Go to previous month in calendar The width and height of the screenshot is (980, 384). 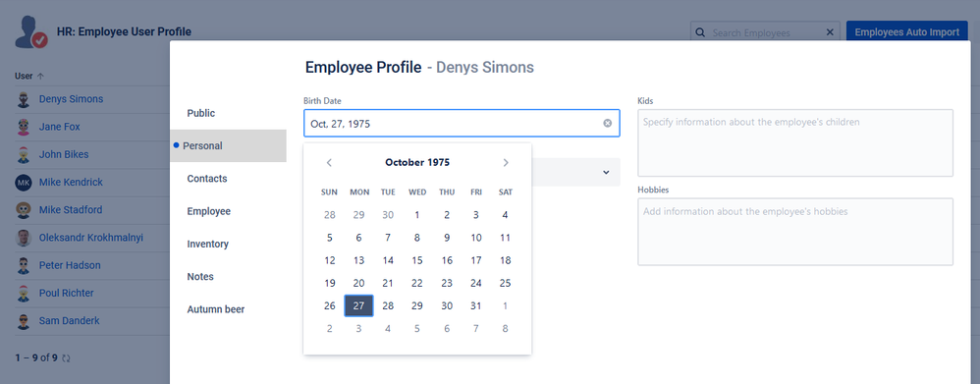click(x=329, y=163)
